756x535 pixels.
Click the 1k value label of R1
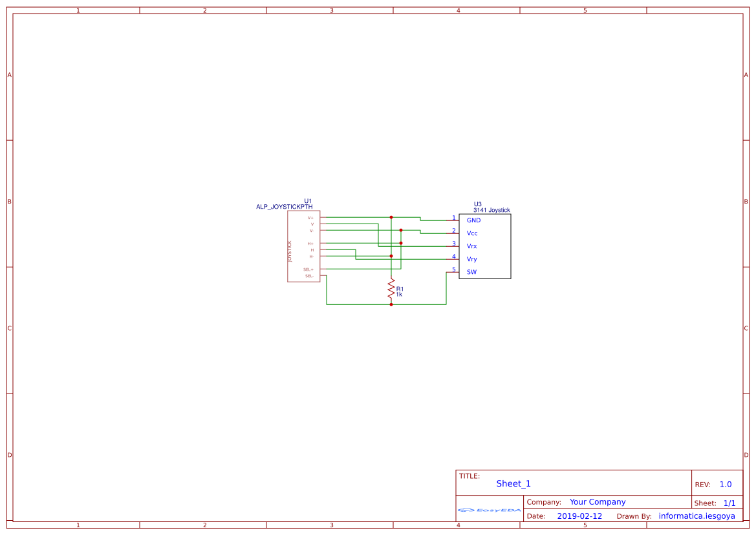tap(399, 294)
